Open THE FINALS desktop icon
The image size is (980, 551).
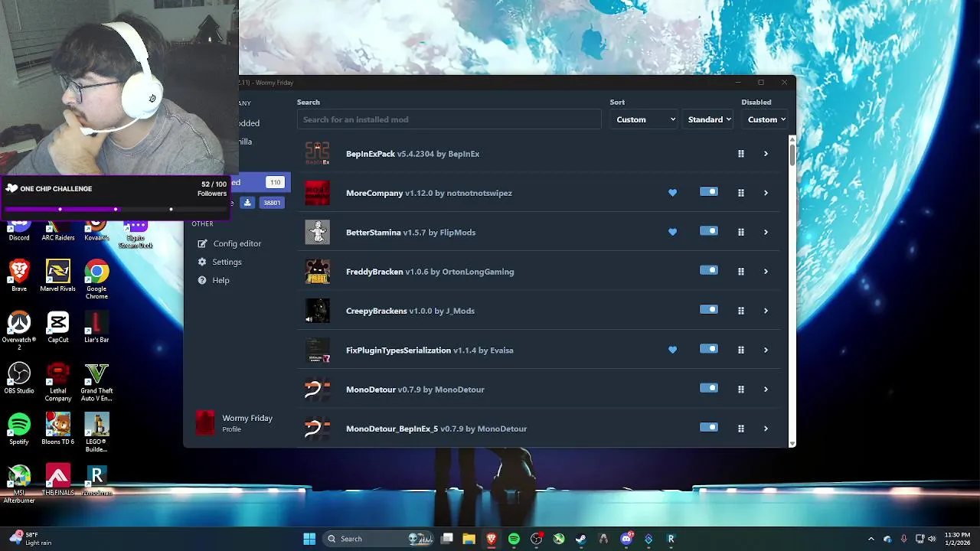pyautogui.click(x=58, y=481)
